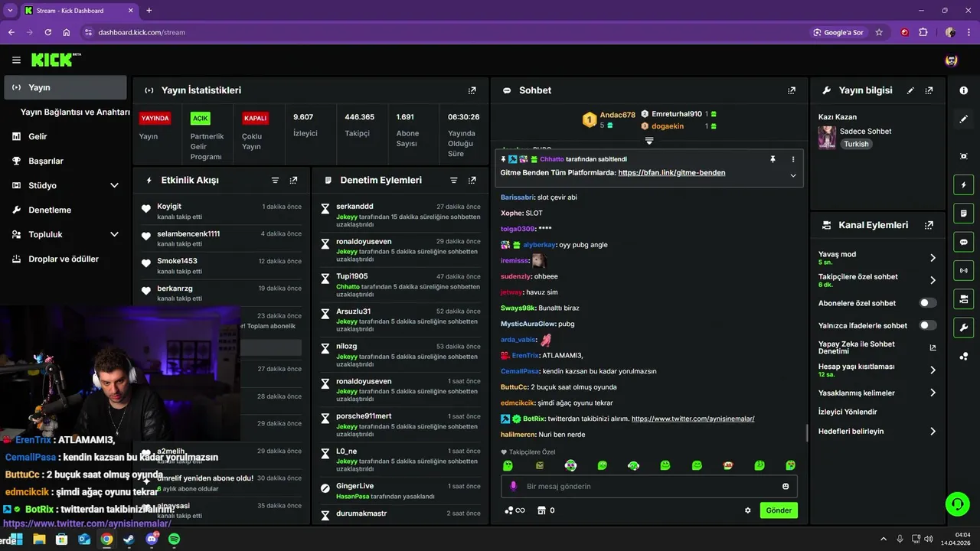
Task: Open Steam from the taskbar
Action: tap(129, 540)
